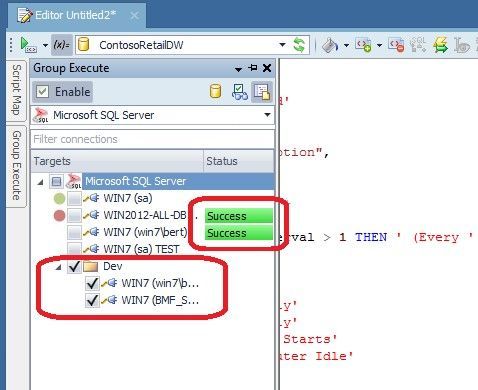Click the copy results icon beside Enable
The height and width of the screenshot is (390, 478).
[x=262, y=92]
